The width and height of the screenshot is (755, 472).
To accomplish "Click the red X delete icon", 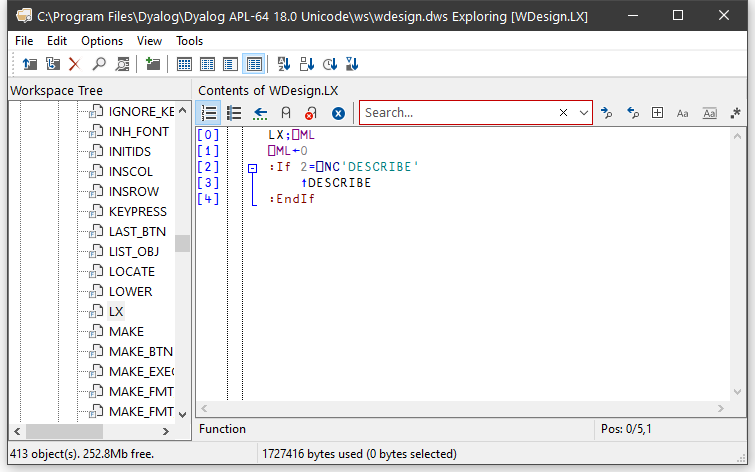I will (x=74, y=64).
